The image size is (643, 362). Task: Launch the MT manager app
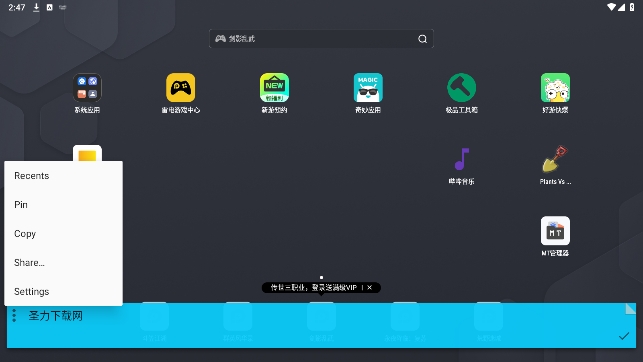pos(555,231)
